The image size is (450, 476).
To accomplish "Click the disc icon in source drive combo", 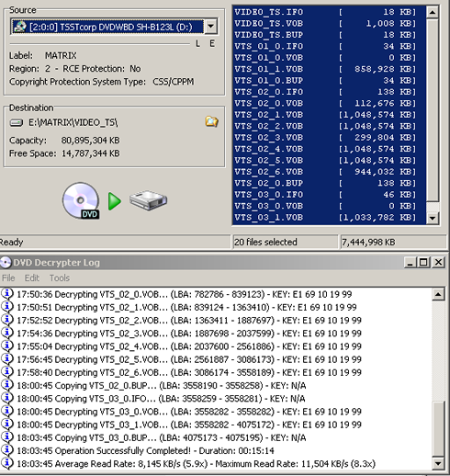I will [x=20, y=27].
